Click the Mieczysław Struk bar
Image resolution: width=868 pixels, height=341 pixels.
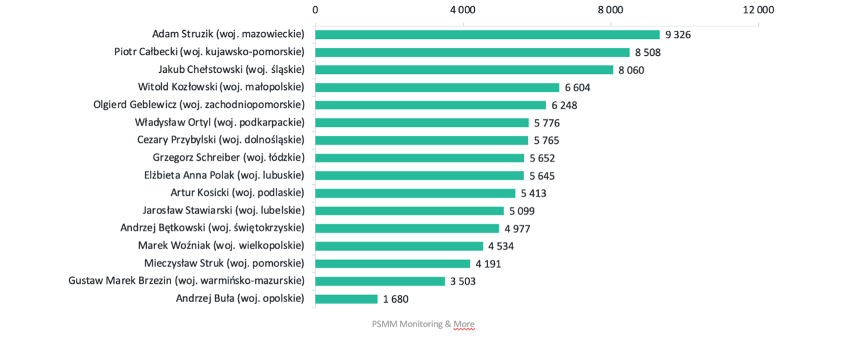coord(393,264)
